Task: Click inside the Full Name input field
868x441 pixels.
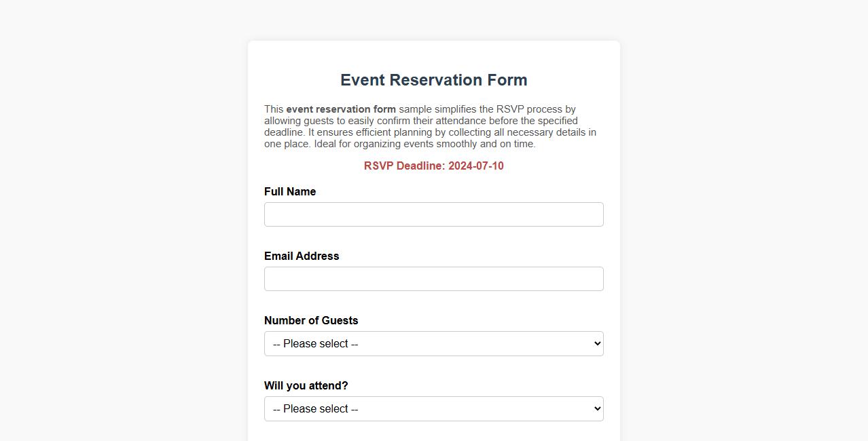Action: [433, 214]
